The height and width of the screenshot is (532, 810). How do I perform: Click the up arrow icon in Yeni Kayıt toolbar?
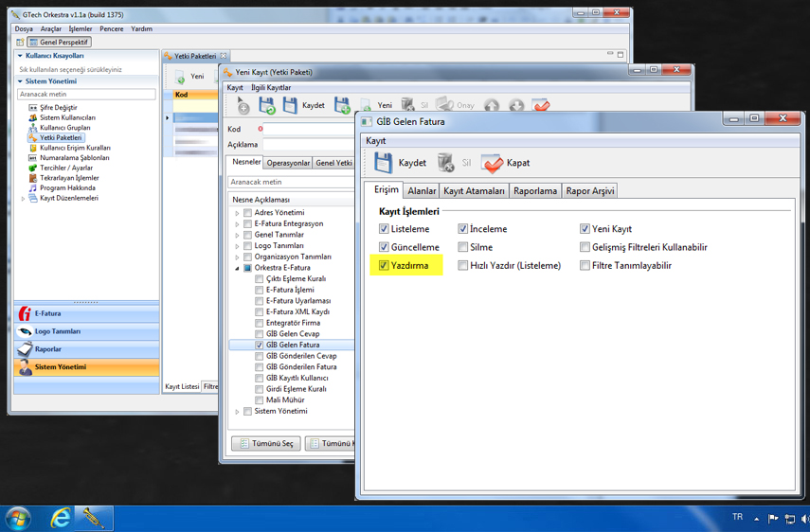[x=492, y=105]
